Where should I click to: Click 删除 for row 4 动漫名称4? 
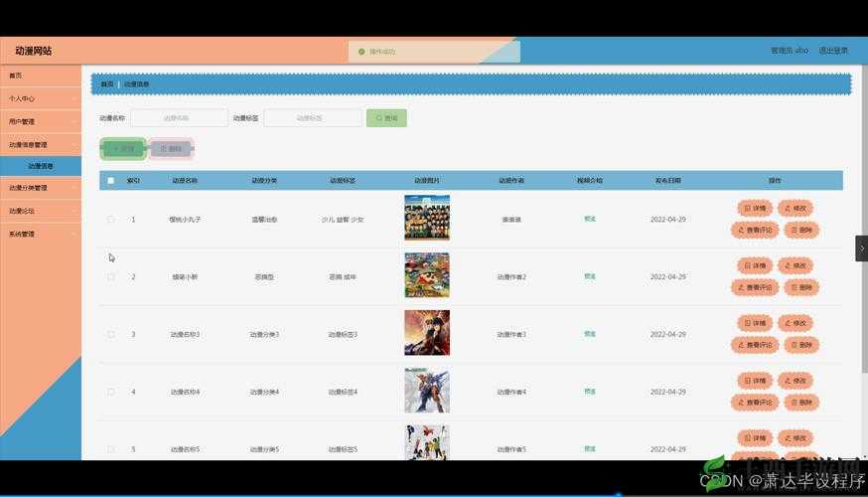click(801, 403)
